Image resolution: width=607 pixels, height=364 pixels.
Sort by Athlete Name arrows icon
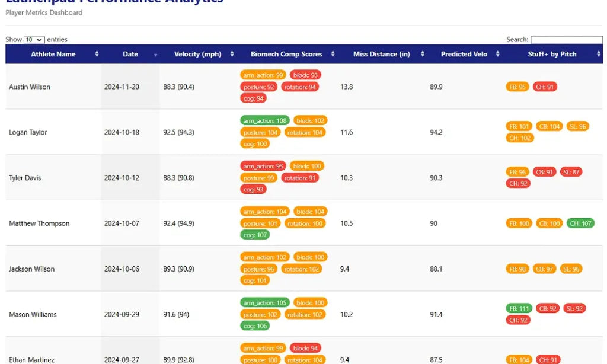(97, 54)
